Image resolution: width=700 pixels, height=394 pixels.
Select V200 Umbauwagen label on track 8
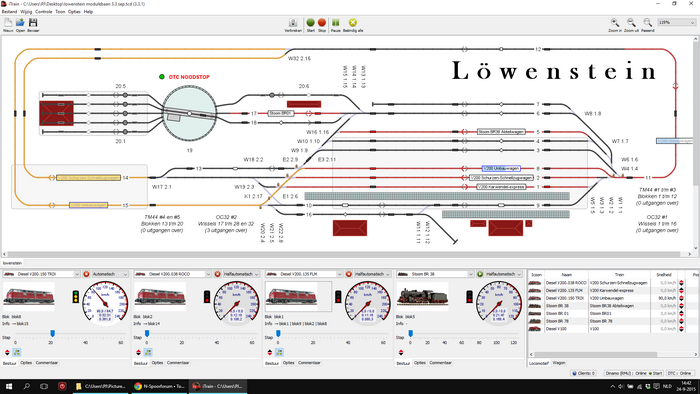click(x=501, y=168)
